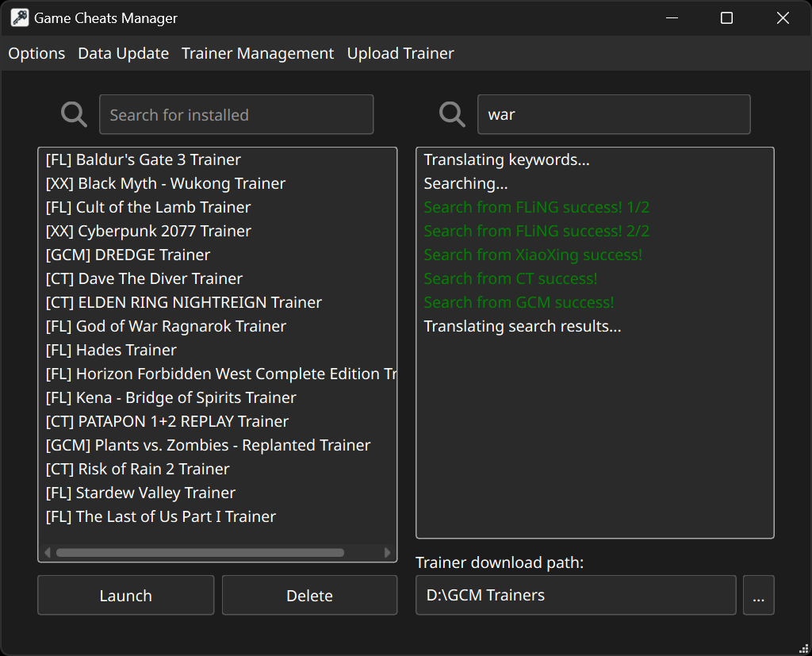Click the 'Search from FLiNG success! 1/2' message
This screenshot has height=656, width=812.
coord(536,206)
